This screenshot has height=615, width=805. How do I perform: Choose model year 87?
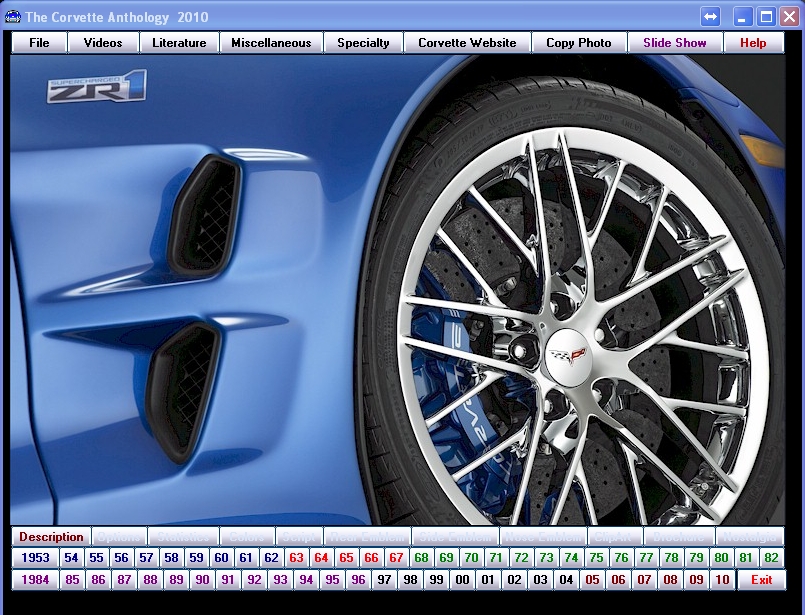point(124,580)
